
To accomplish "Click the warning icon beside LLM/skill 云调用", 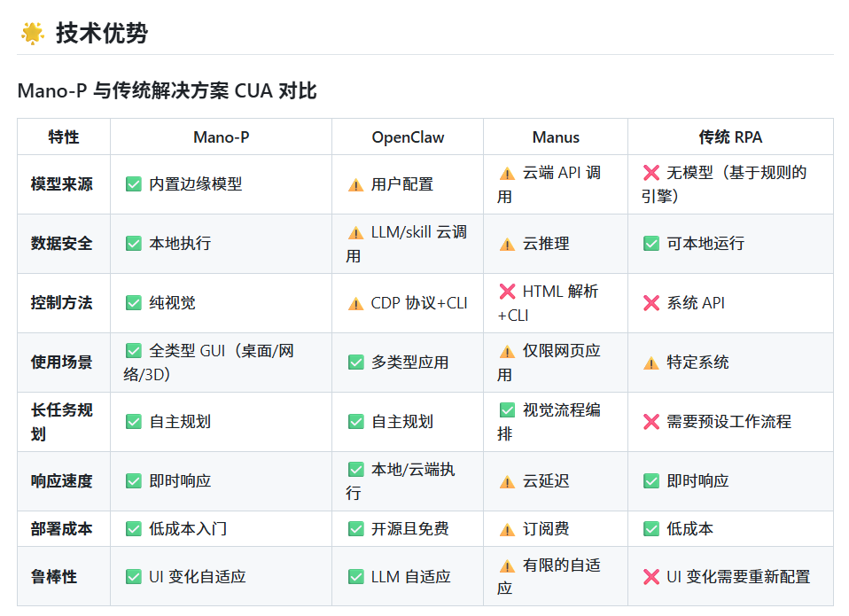I will point(355,233).
